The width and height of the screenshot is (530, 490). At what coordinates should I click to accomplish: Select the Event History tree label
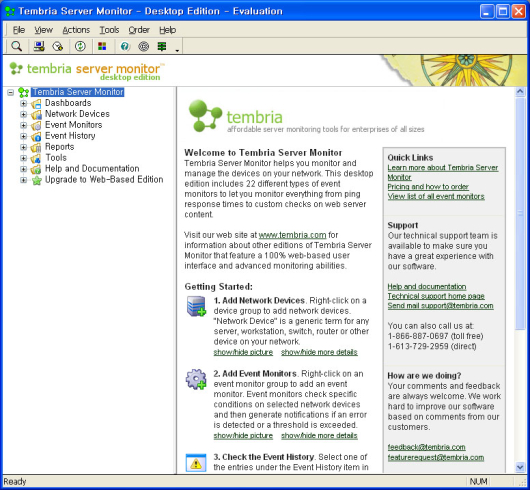(x=70, y=136)
